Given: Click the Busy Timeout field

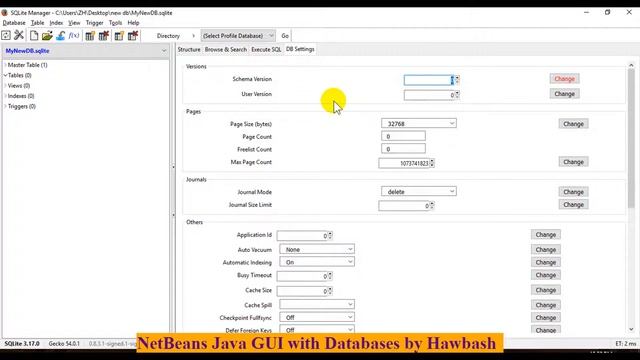Looking at the screenshot, I should coord(302,276).
